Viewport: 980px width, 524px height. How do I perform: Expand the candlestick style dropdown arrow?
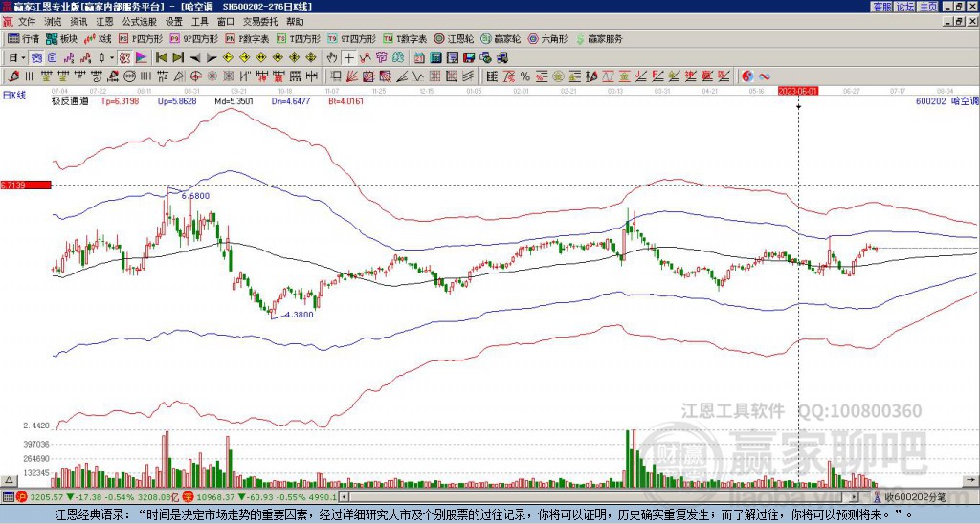click(112, 57)
